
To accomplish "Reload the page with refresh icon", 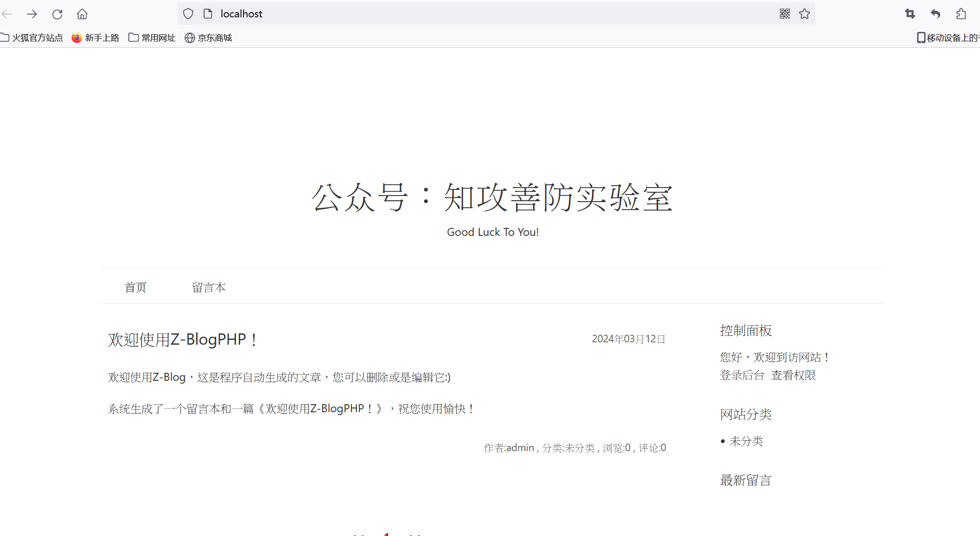I will [57, 14].
